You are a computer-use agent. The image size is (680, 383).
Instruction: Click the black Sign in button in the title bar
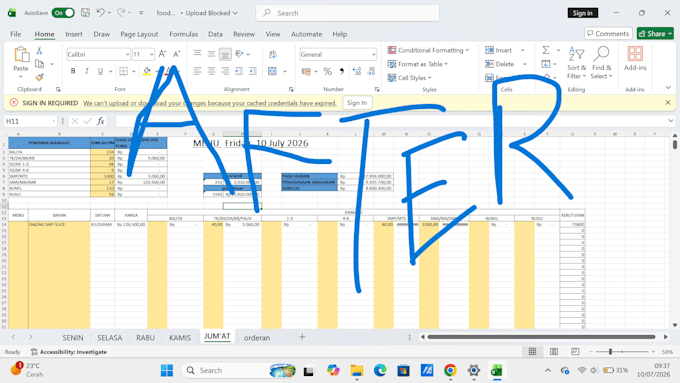(x=582, y=13)
